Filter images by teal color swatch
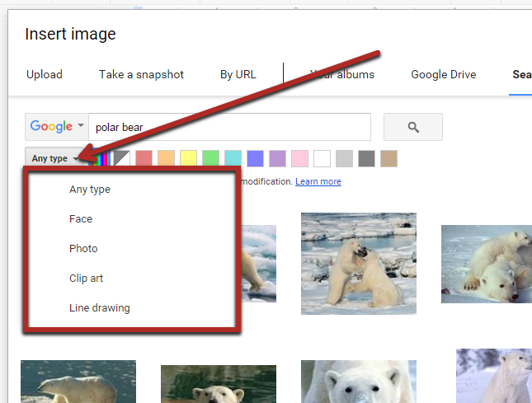Screen dimensions: 532x403 [x=233, y=158]
